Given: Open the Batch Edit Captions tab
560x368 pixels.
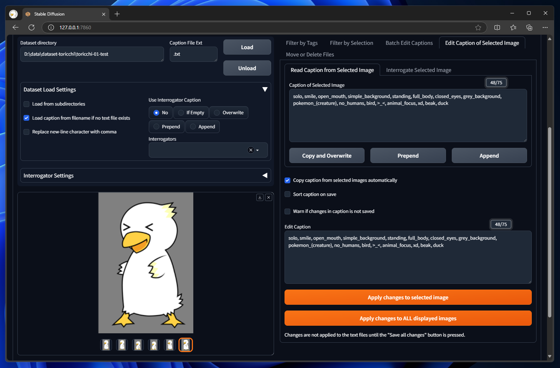Looking at the screenshot, I should point(409,43).
